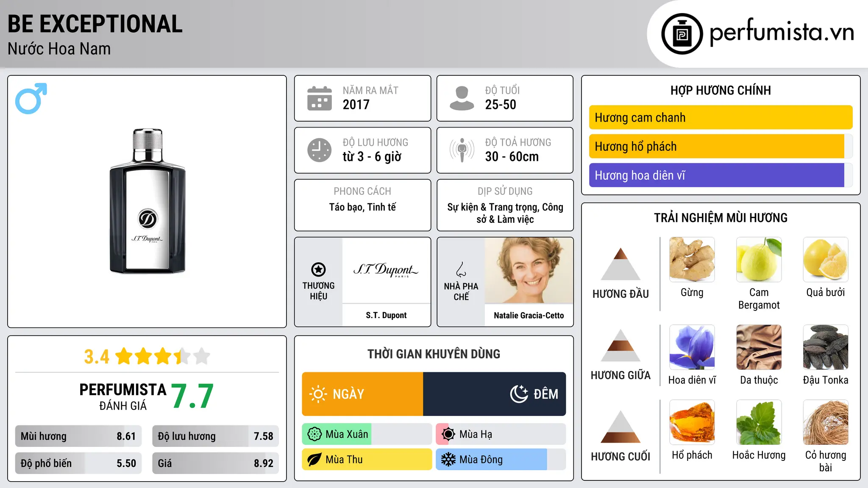The image size is (868, 488).
Task: Click the Độ lưu hương 7.58 score bar
Action: pos(215,436)
